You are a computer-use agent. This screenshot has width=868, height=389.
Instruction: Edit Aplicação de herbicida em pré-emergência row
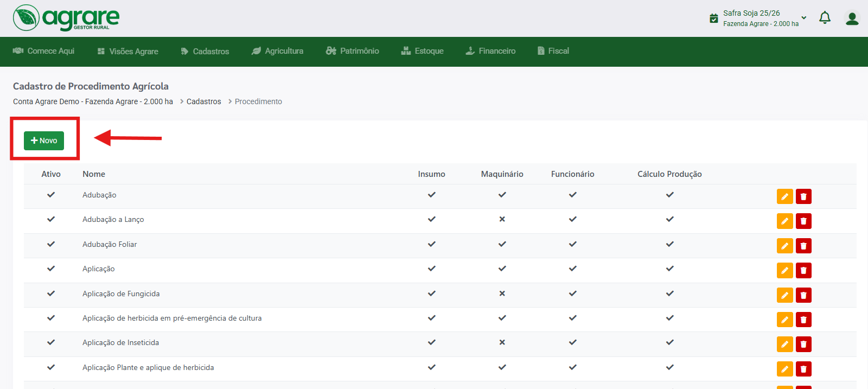784,320
